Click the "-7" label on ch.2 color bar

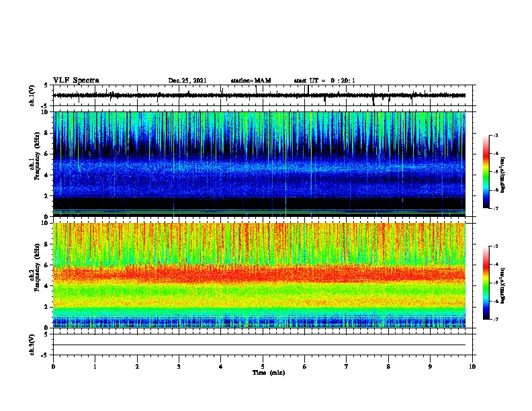[496, 319]
